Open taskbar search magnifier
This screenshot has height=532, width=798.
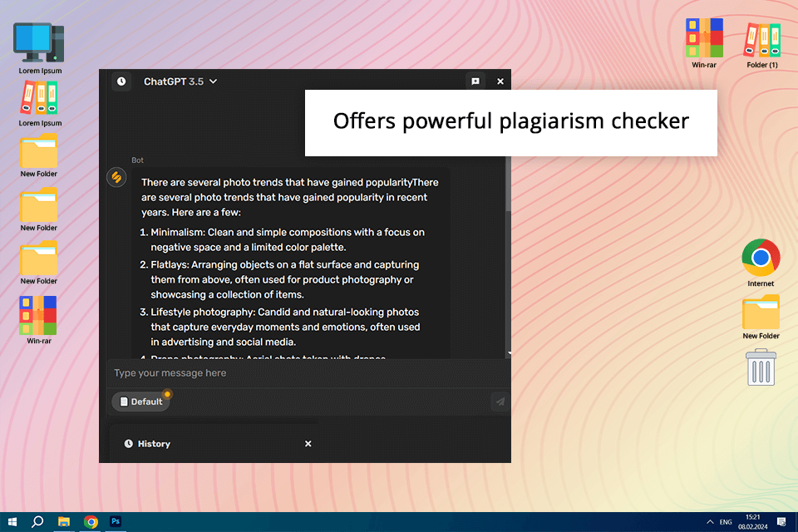coord(37,522)
